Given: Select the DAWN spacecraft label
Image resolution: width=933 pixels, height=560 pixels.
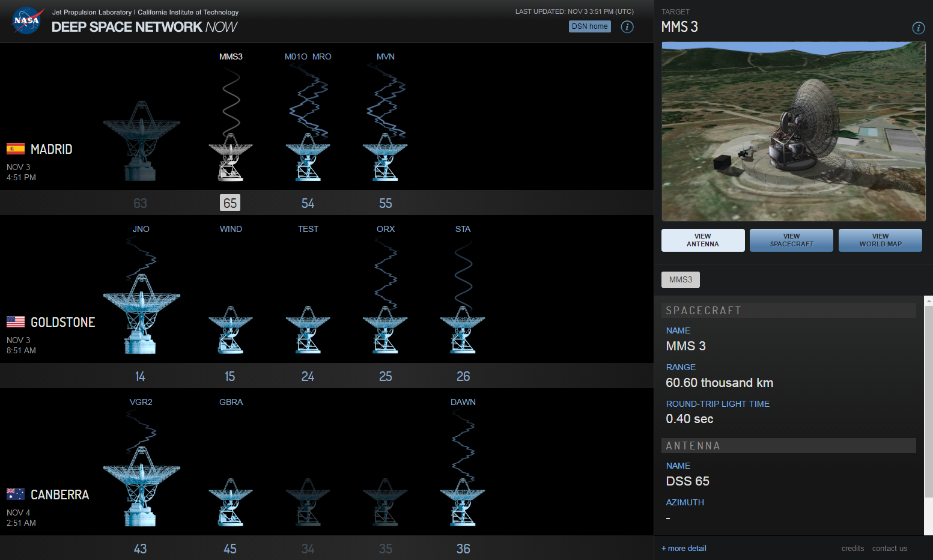Looking at the screenshot, I should pyautogui.click(x=463, y=402).
